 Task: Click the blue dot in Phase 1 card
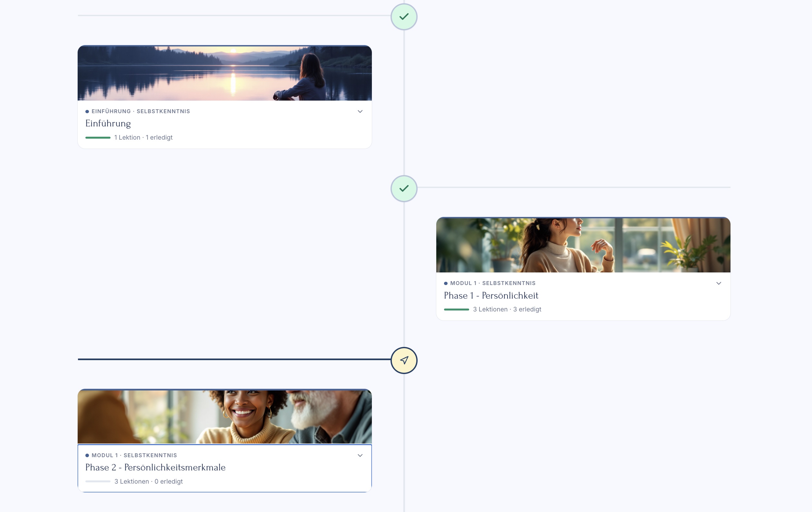pos(445,283)
